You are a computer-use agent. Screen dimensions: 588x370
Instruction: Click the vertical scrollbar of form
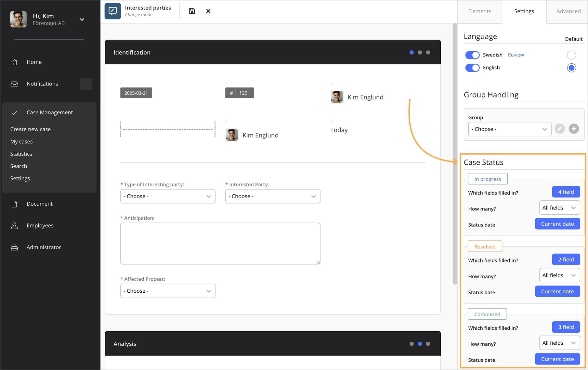455,154
